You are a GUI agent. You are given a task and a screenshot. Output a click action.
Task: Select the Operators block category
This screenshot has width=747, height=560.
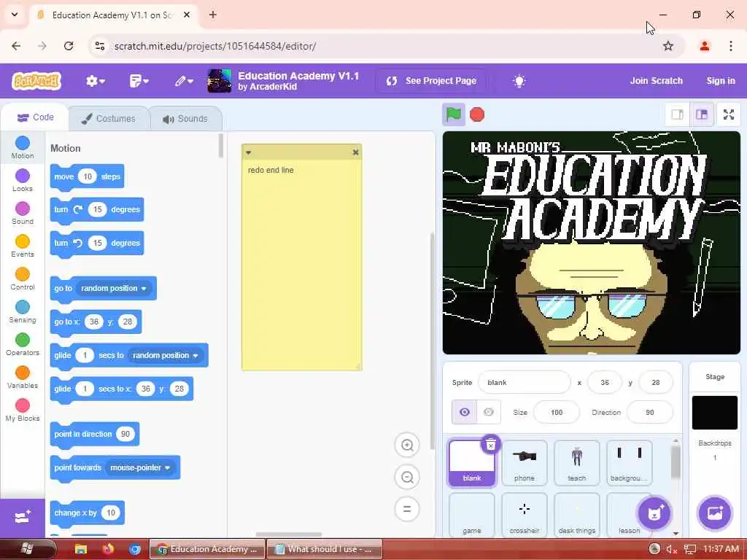[x=23, y=345]
